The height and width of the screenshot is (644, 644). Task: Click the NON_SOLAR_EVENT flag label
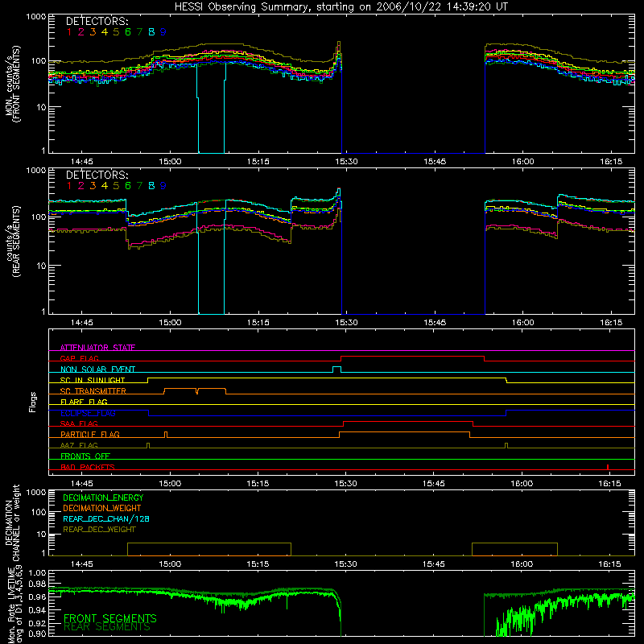[x=97, y=369]
